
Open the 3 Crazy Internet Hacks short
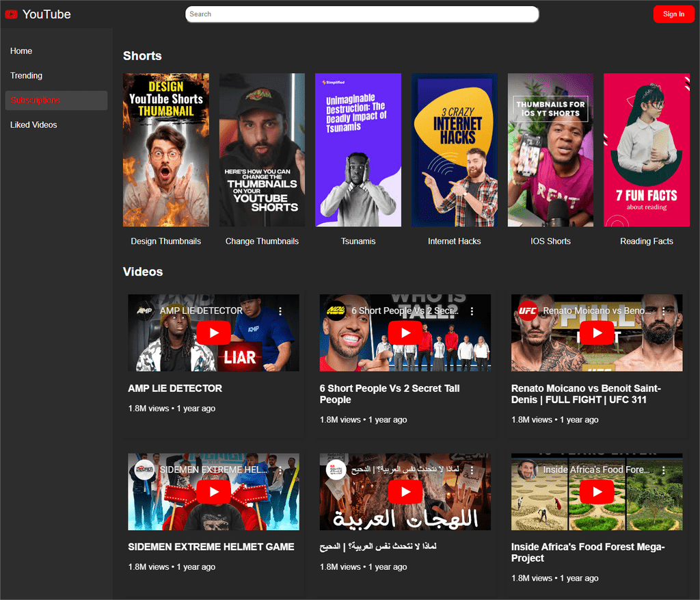pos(455,150)
